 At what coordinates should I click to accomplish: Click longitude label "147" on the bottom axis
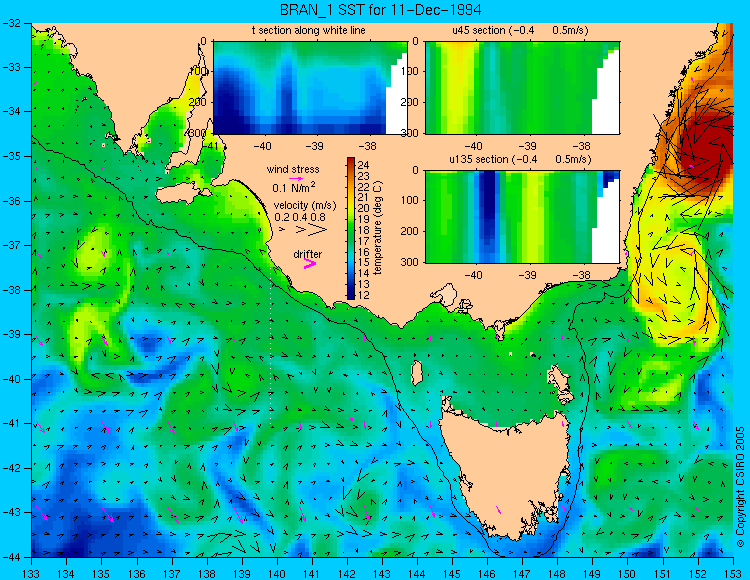522,574
